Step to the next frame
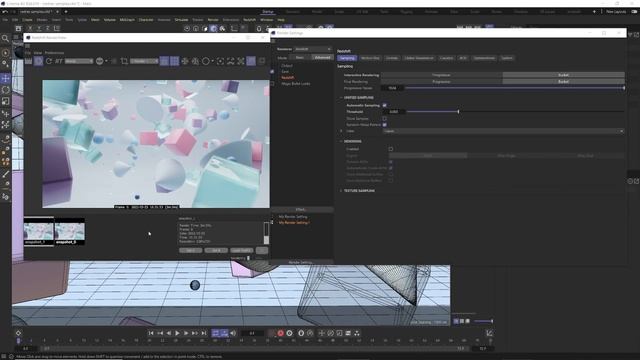This screenshot has height=360, width=640. (186, 333)
